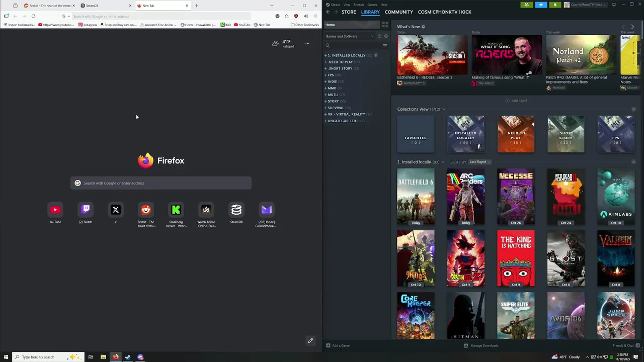644x362 pixels.
Task: Switch to the SteamDB Firefox tab
Action: [105, 6]
